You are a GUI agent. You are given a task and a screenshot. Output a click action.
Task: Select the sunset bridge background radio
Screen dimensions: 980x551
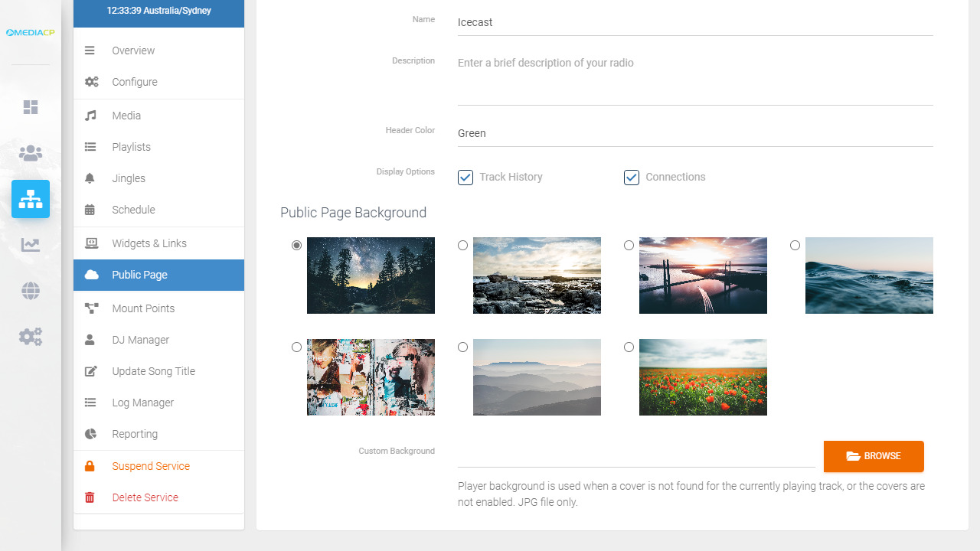tap(629, 246)
